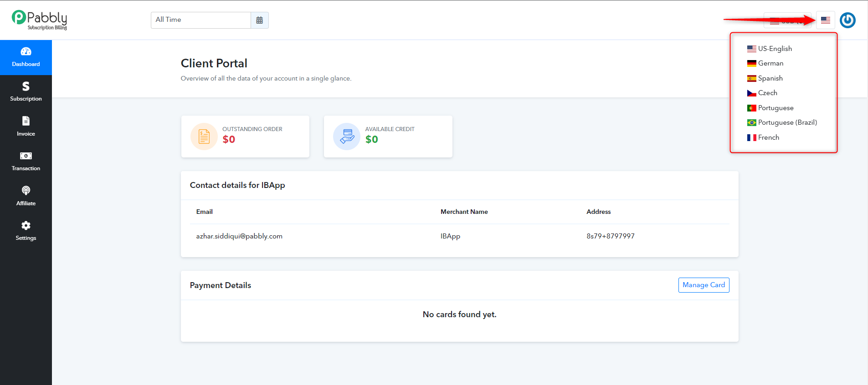Switch language to Spanish

pyautogui.click(x=765, y=78)
